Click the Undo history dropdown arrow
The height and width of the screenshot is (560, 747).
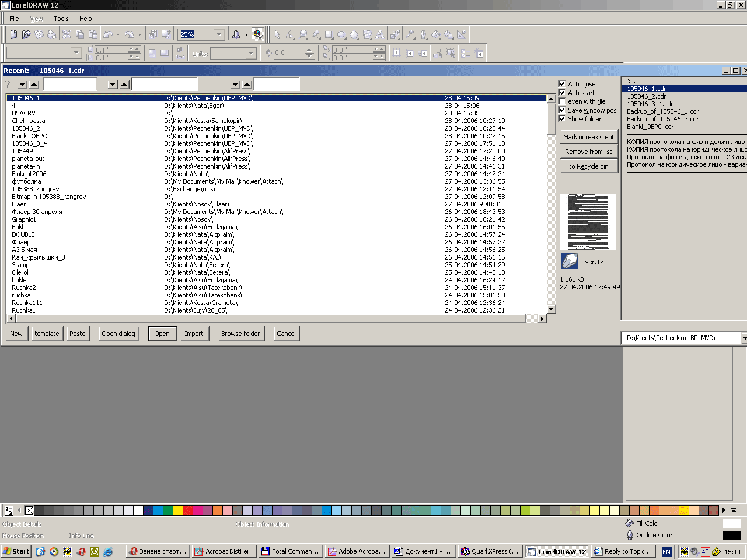(x=117, y=34)
